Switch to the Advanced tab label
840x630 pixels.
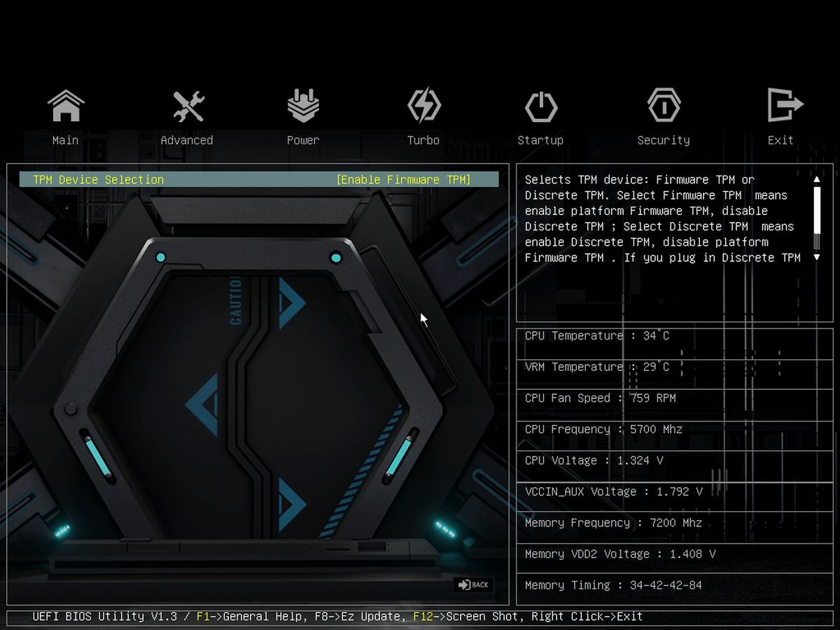click(x=187, y=140)
